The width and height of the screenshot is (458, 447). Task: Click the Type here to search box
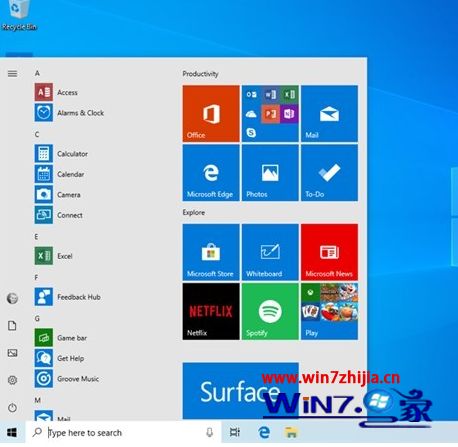pyautogui.click(x=123, y=433)
